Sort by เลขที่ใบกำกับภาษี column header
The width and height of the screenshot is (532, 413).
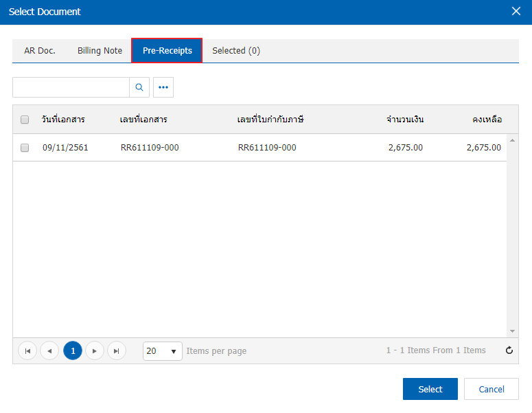pos(270,120)
